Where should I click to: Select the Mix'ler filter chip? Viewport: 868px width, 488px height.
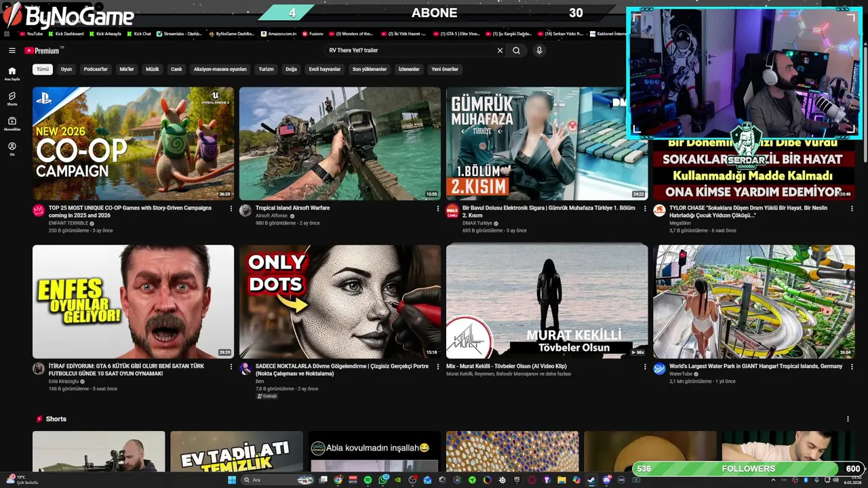point(127,69)
